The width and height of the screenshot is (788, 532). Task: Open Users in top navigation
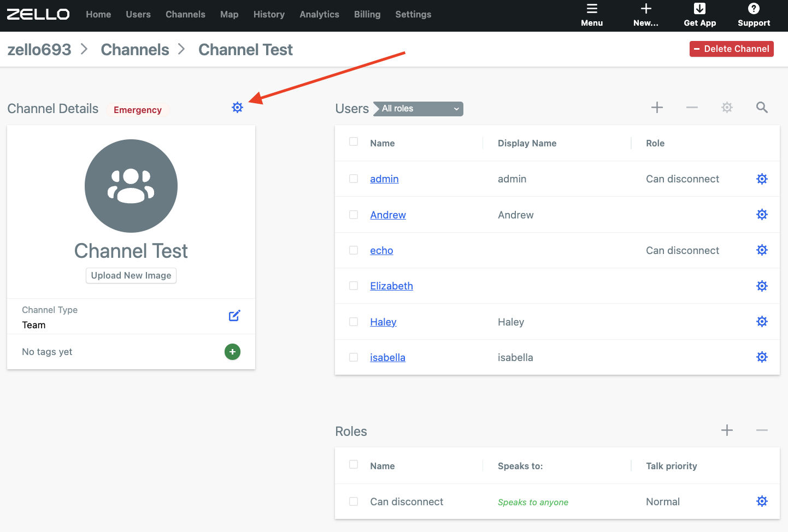[138, 14]
